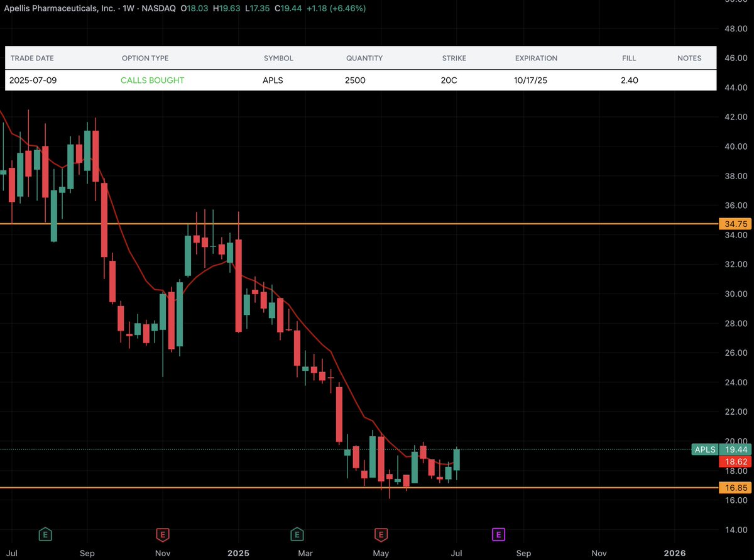Click the APLS symbol cell in table
Screen dimensions: 754x560
tap(273, 80)
